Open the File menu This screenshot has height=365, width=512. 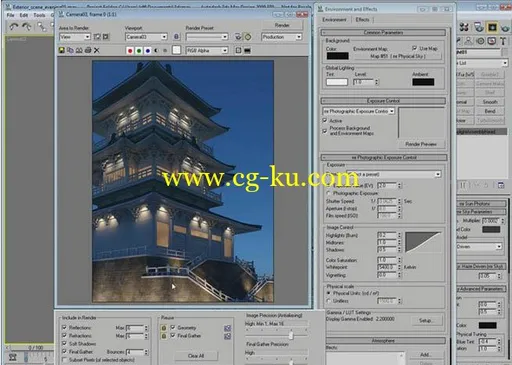click(x=10, y=15)
